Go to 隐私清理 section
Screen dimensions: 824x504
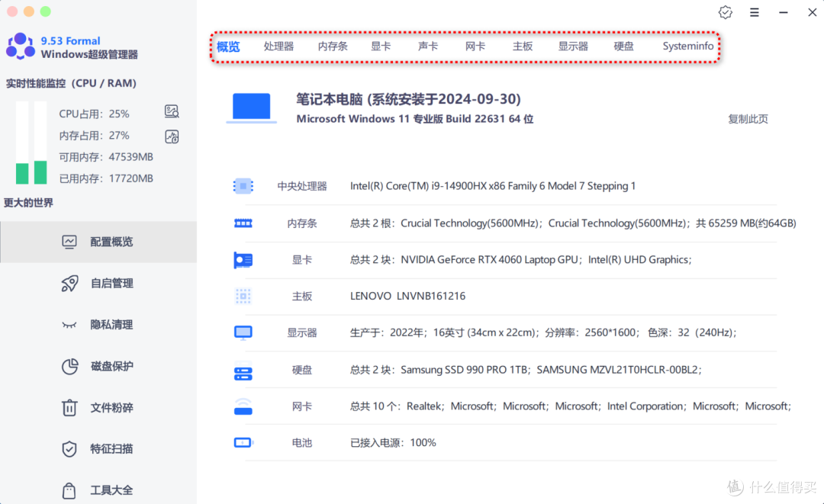(98, 325)
